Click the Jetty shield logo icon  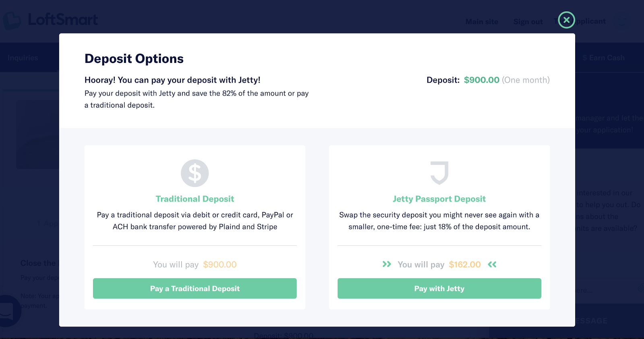(x=439, y=173)
